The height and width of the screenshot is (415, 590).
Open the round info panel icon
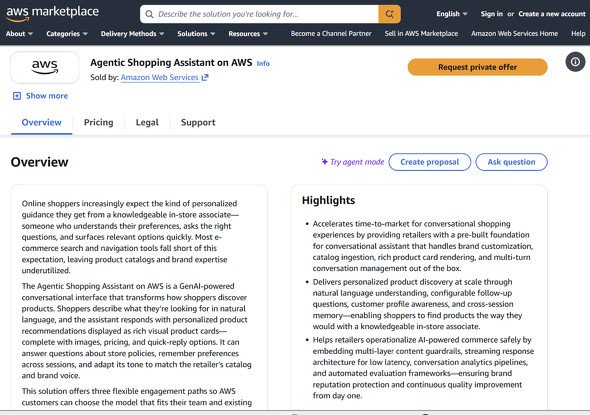pos(575,62)
